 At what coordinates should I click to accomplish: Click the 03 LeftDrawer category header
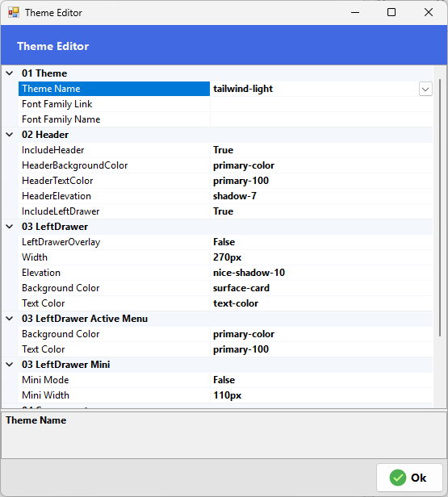coord(55,227)
